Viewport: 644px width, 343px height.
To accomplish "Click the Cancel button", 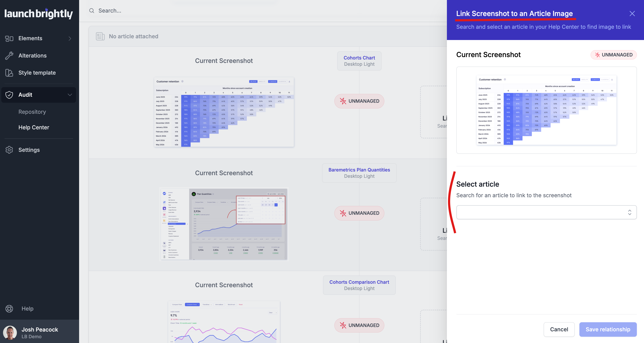I will coord(559,329).
